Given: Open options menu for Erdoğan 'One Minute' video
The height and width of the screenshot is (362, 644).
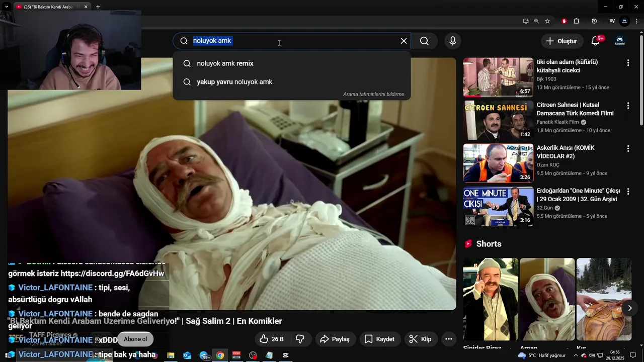Looking at the screenshot, I should (628, 192).
